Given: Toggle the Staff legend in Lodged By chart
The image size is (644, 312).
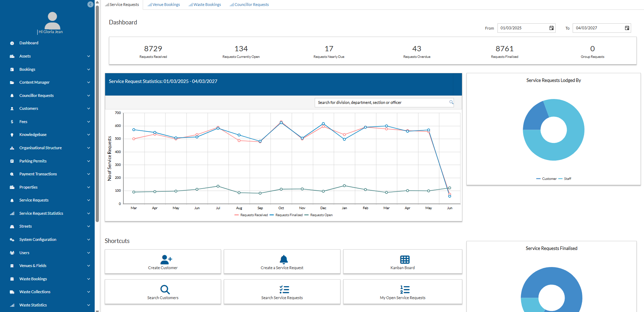Looking at the screenshot, I should (565, 179).
